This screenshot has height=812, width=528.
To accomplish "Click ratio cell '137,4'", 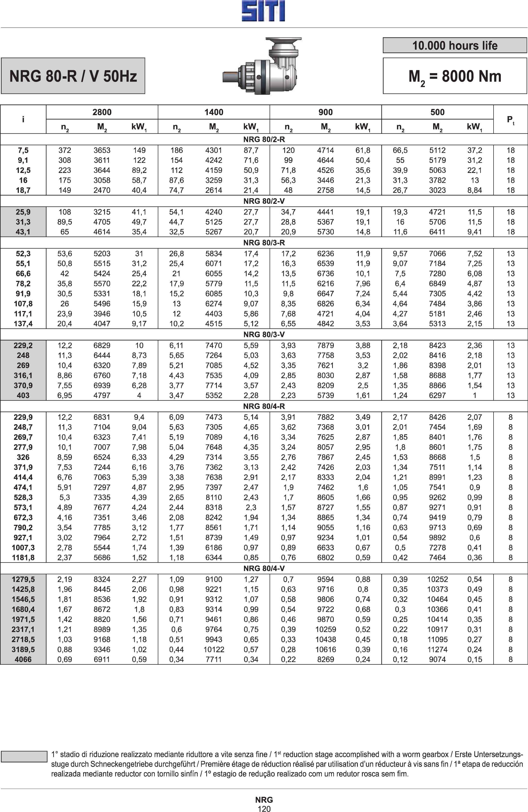I will [23, 323].
